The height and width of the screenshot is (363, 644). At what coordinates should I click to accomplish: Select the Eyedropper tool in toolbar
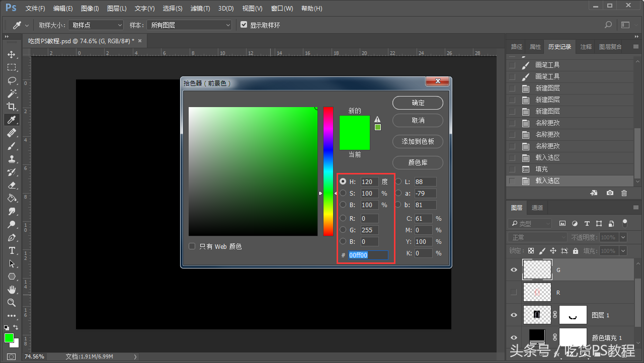pyautogui.click(x=12, y=120)
